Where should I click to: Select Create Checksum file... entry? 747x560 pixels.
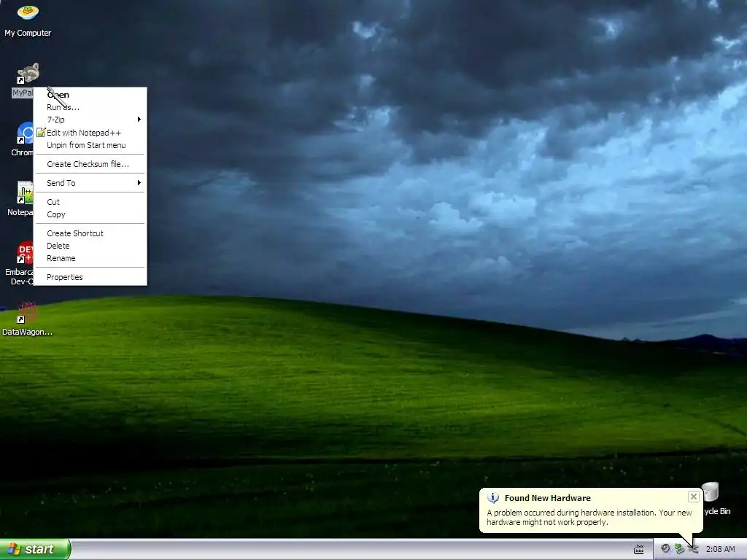[x=90, y=164]
